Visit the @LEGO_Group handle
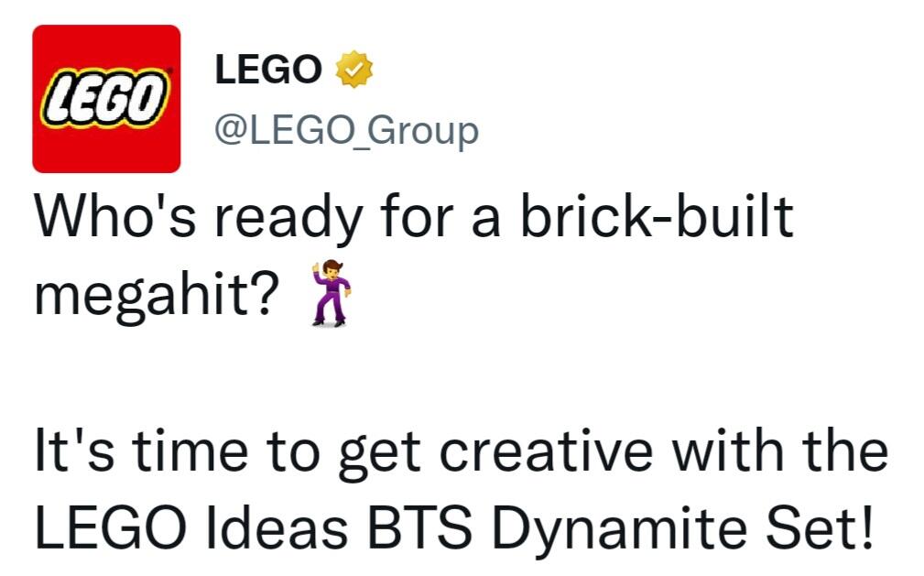The image size is (924, 576). coord(346,130)
